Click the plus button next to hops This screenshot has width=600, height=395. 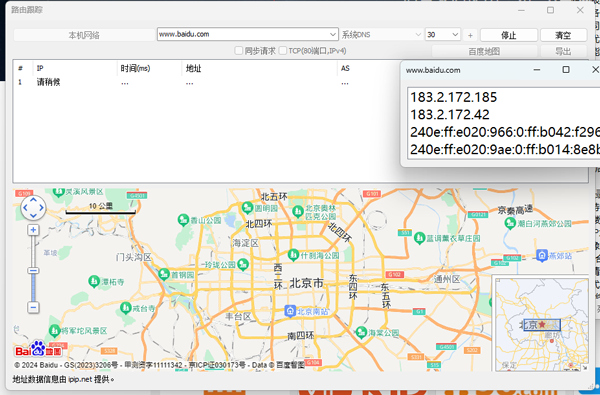(x=470, y=35)
